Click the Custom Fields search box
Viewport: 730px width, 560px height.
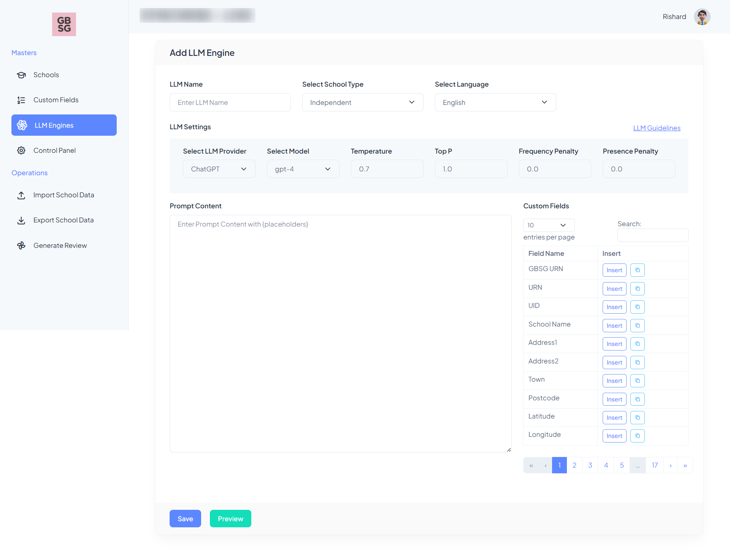(653, 235)
